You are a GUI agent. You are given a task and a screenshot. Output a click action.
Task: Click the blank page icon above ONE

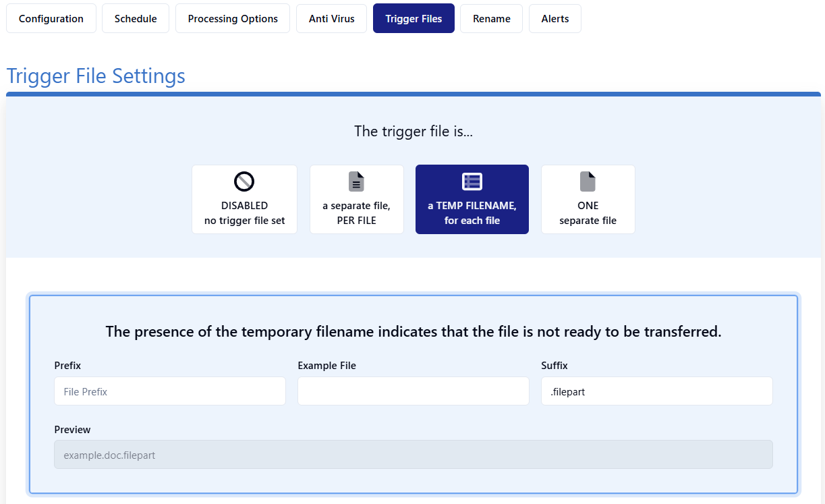pos(588,181)
